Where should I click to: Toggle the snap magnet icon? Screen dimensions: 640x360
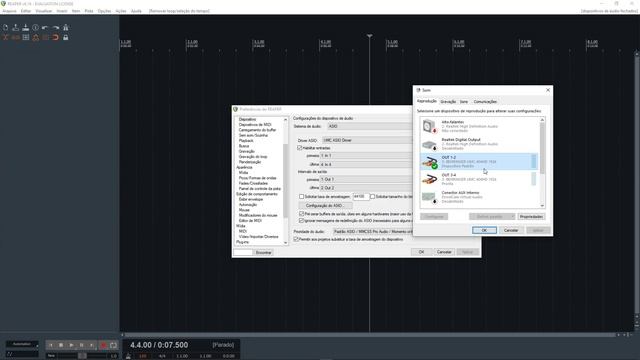click(x=56, y=38)
